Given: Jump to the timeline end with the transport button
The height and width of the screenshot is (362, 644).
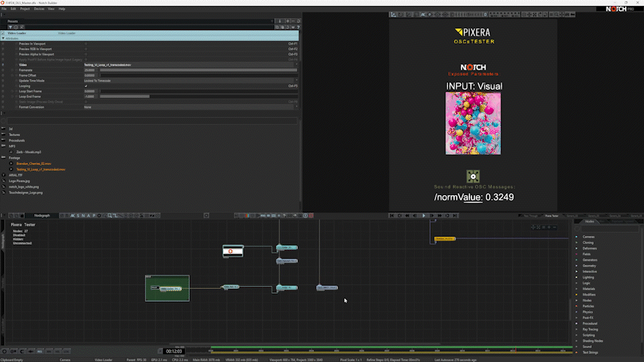Looking at the screenshot, I should (x=455, y=215).
